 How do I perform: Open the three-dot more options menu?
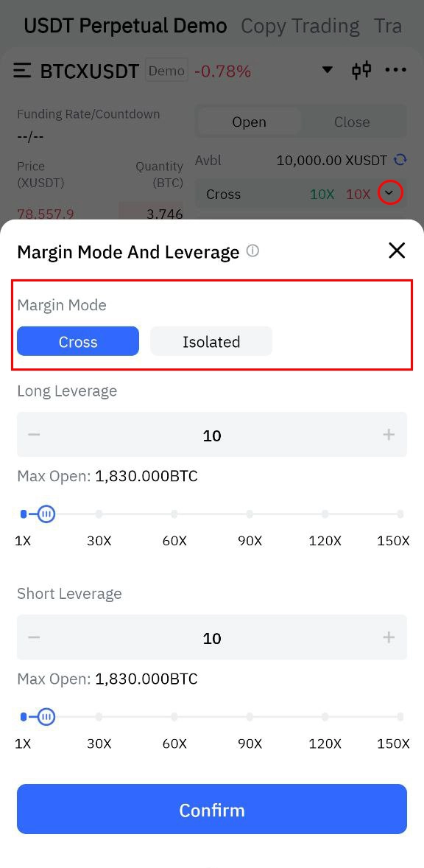point(396,70)
